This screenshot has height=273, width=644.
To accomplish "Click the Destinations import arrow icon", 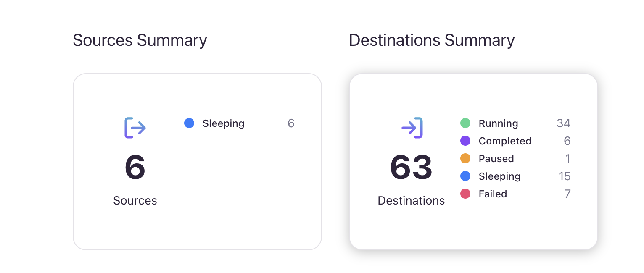I will (412, 128).
